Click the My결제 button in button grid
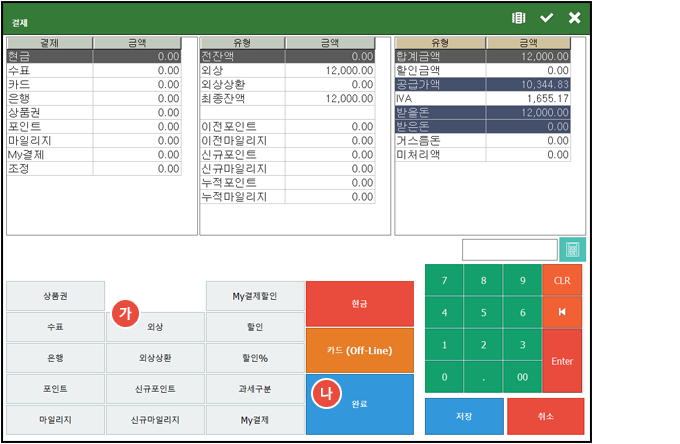This screenshot has width=680, height=444. tap(255, 420)
